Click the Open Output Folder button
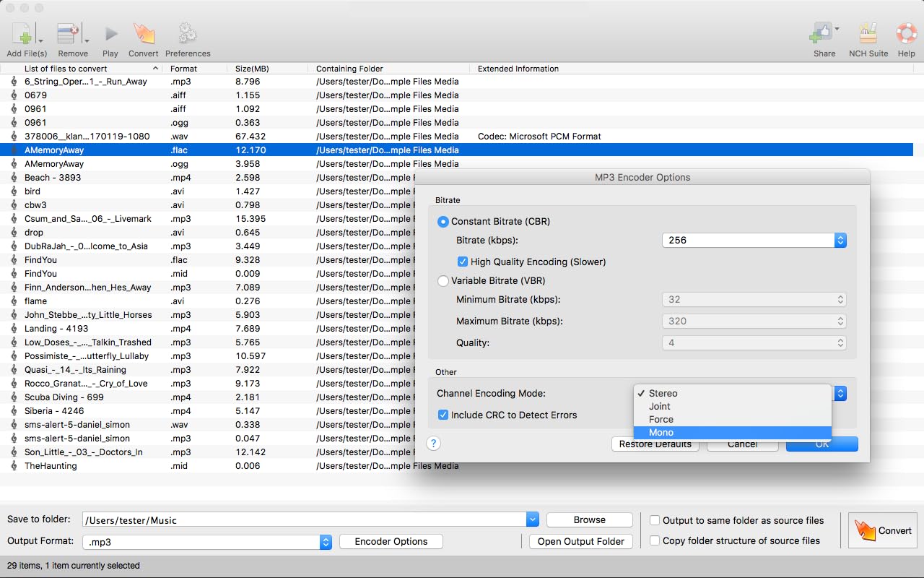924x578 pixels. pos(580,542)
